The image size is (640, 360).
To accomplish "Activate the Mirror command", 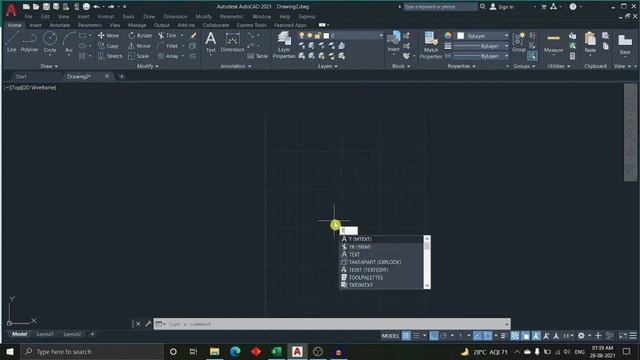I will [x=140, y=46].
